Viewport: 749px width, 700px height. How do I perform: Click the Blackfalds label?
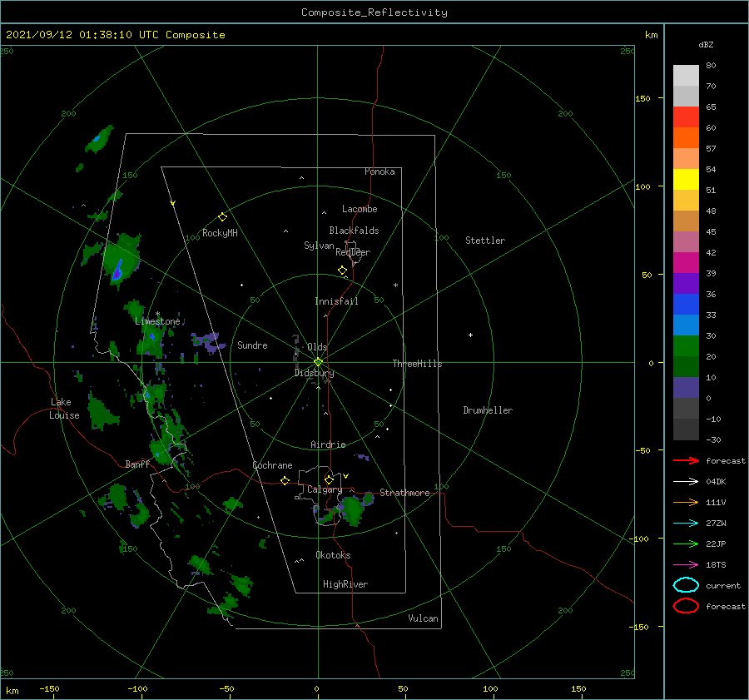coord(354,231)
